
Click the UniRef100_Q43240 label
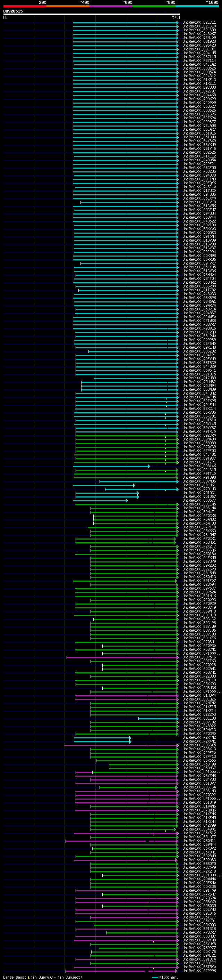tap(199, 187)
